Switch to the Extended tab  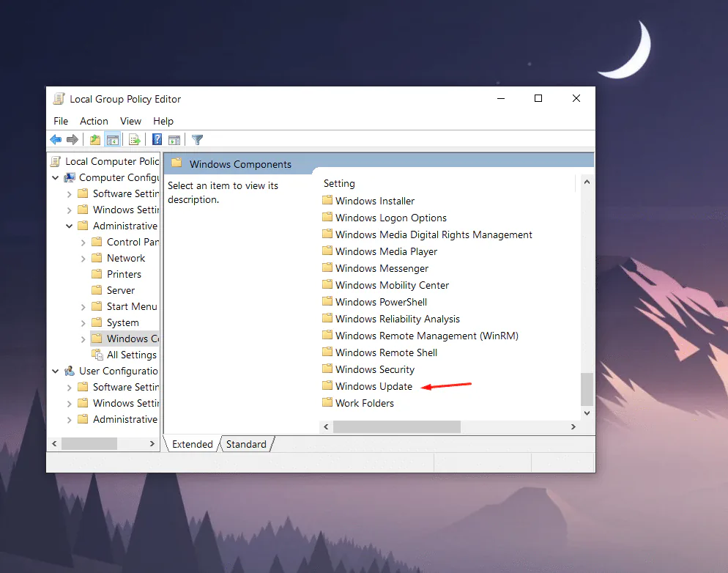pyautogui.click(x=192, y=444)
